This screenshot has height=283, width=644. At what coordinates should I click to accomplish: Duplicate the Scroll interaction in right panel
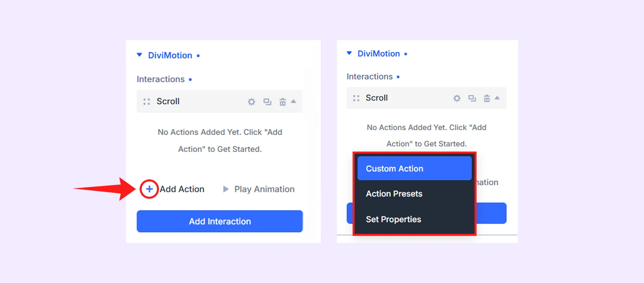pyautogui.click(x=472, y=98)
